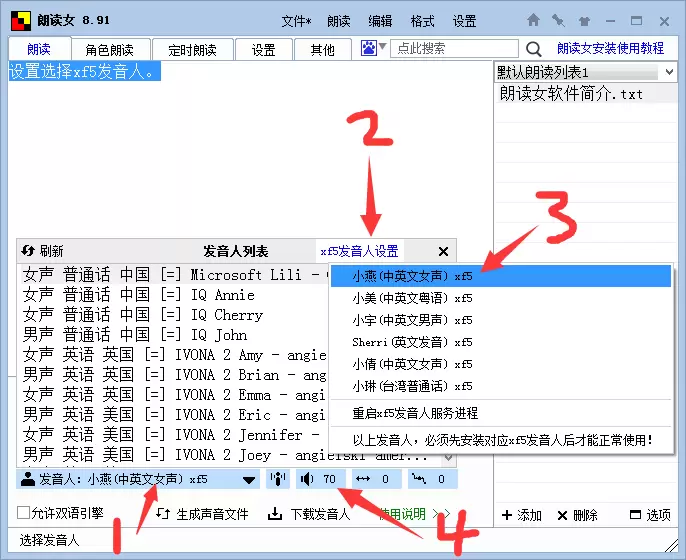Select IVONA 2 Jennifer voice row

[175, 435]
